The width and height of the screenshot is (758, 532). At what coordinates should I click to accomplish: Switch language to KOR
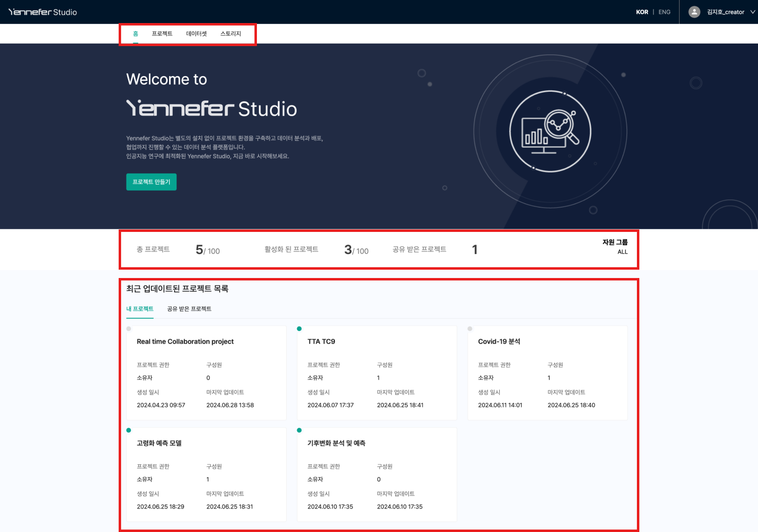click(x=642, y=12)
